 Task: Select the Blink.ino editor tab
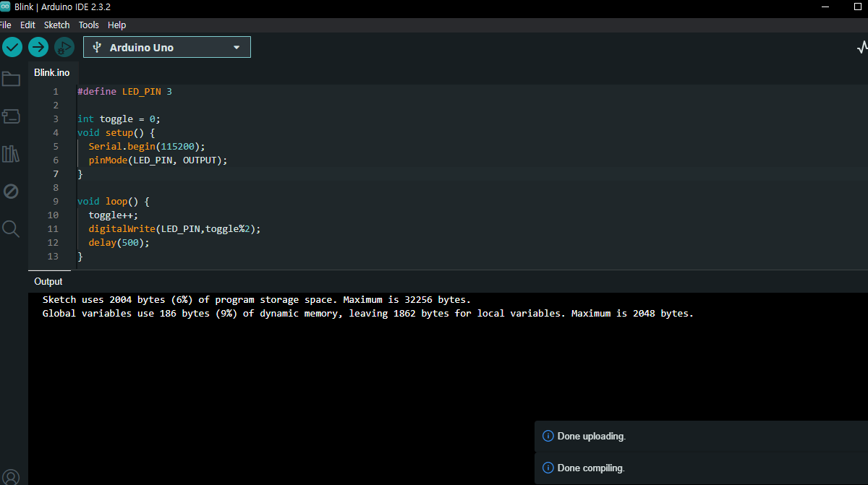(x=52, y=72)
